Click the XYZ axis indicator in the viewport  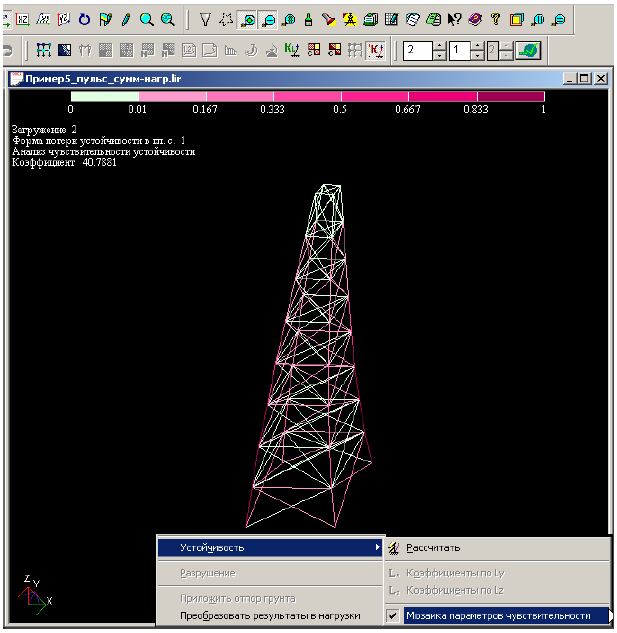[35, 595]
